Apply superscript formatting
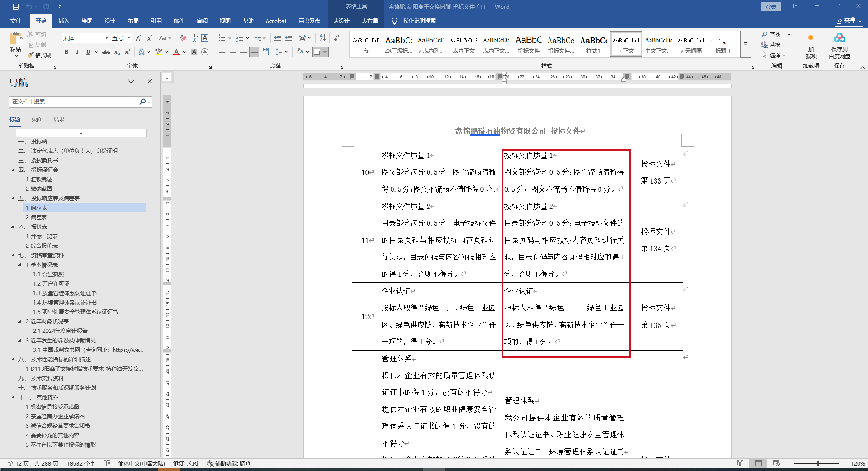 128,52
